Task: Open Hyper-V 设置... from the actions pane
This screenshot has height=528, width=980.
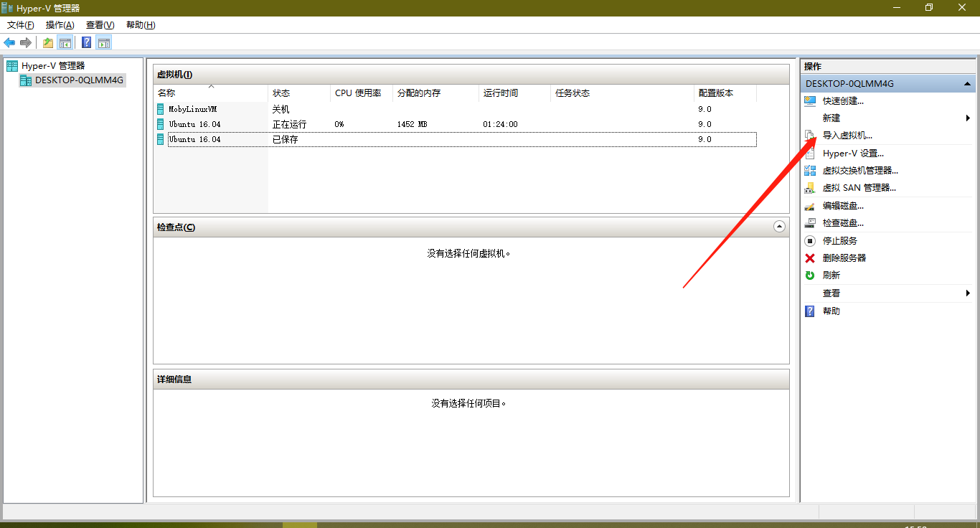Action: coord(853,154)
